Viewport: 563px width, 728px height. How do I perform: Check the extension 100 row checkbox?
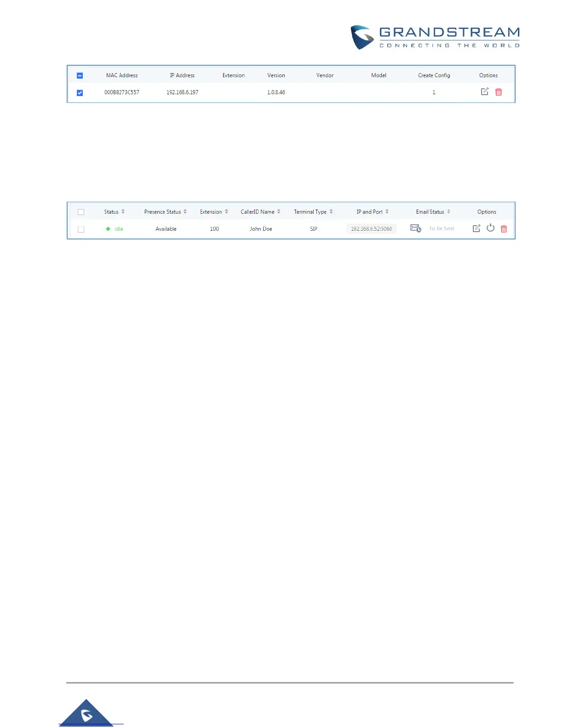coord(81,229)
